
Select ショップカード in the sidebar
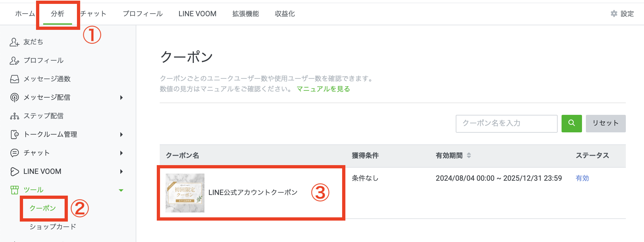[53, 227]
